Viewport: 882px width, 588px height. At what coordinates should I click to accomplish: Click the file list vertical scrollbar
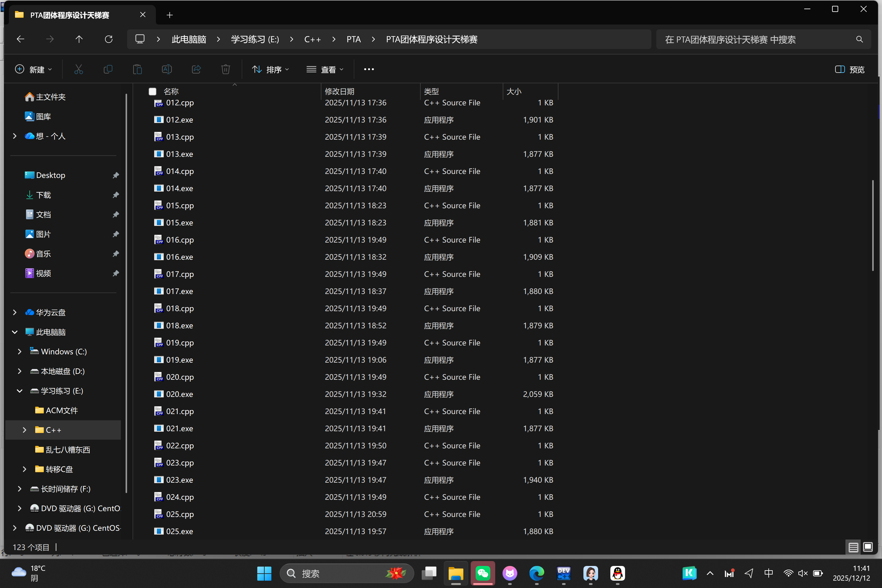click(x=873, y=225)
